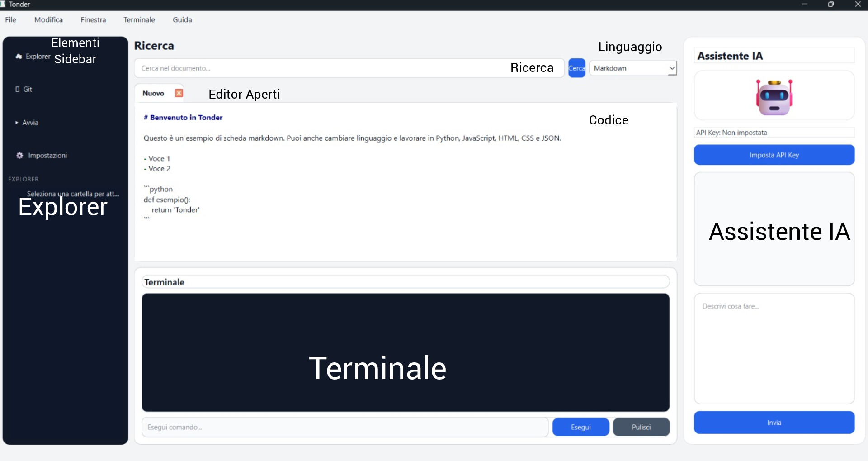Send the assistant prompt with Invia
Screen dimensions: 868x461
[774, 423]
